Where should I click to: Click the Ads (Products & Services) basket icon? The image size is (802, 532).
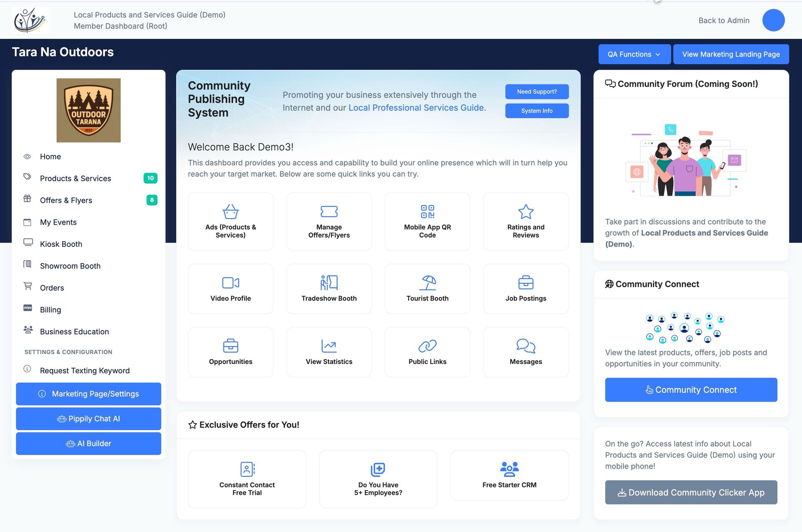(231, 211)
